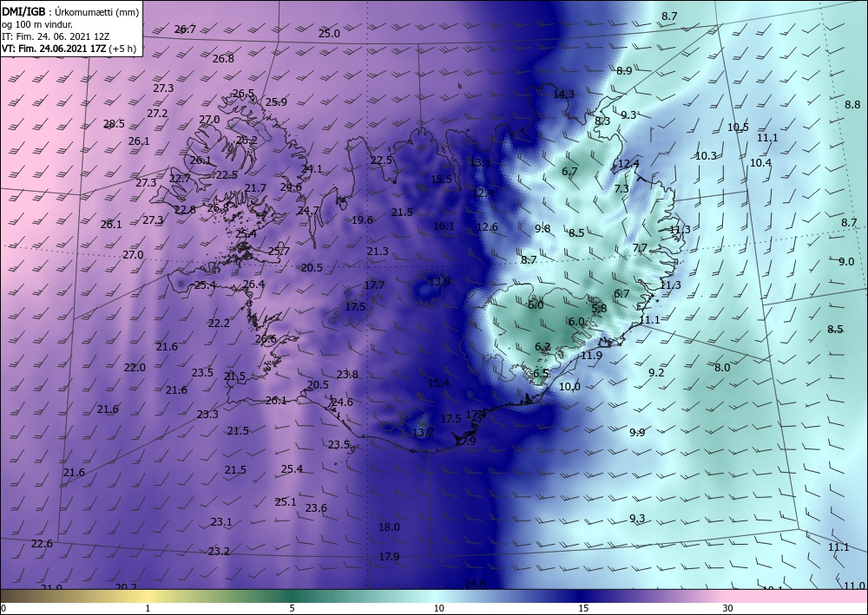
Task: Click the map value 13.2
Action: (423, 432)
